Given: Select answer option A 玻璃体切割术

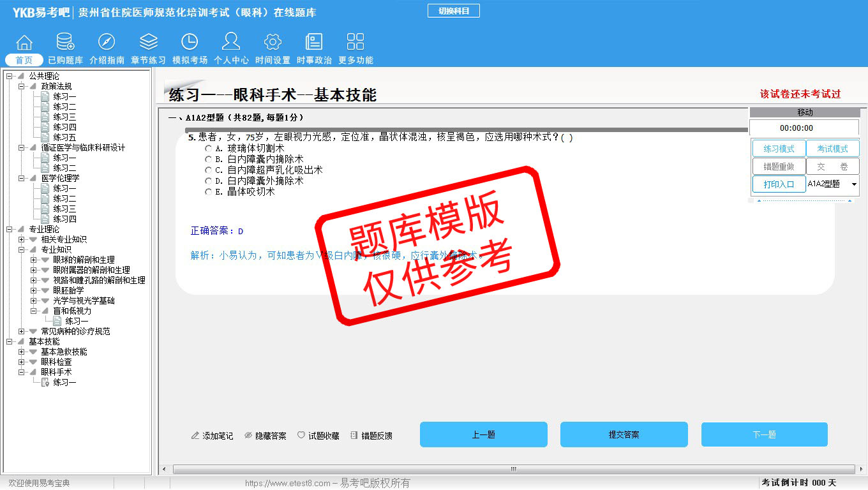Looking at the screenshot, I should tap(209, 149).
